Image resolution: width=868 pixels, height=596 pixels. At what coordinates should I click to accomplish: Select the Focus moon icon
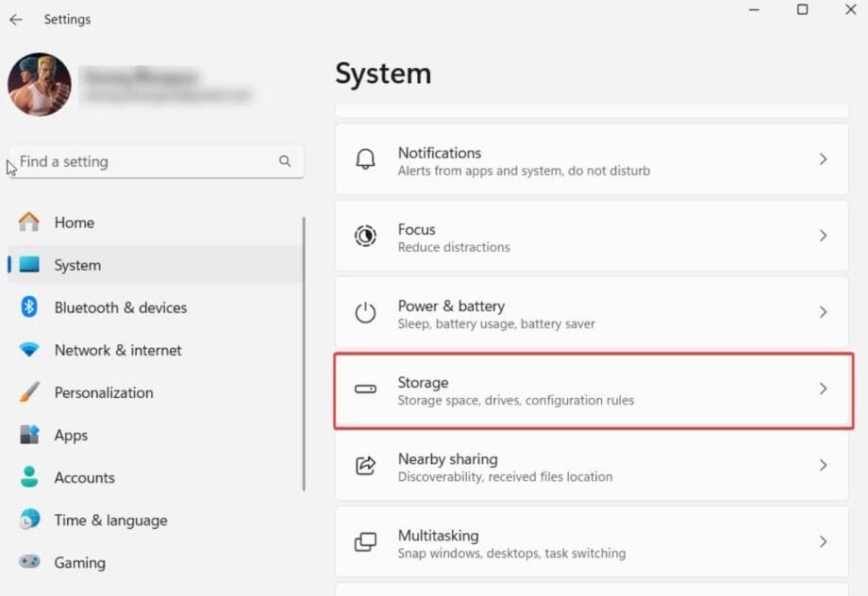(x=365, y=236)
